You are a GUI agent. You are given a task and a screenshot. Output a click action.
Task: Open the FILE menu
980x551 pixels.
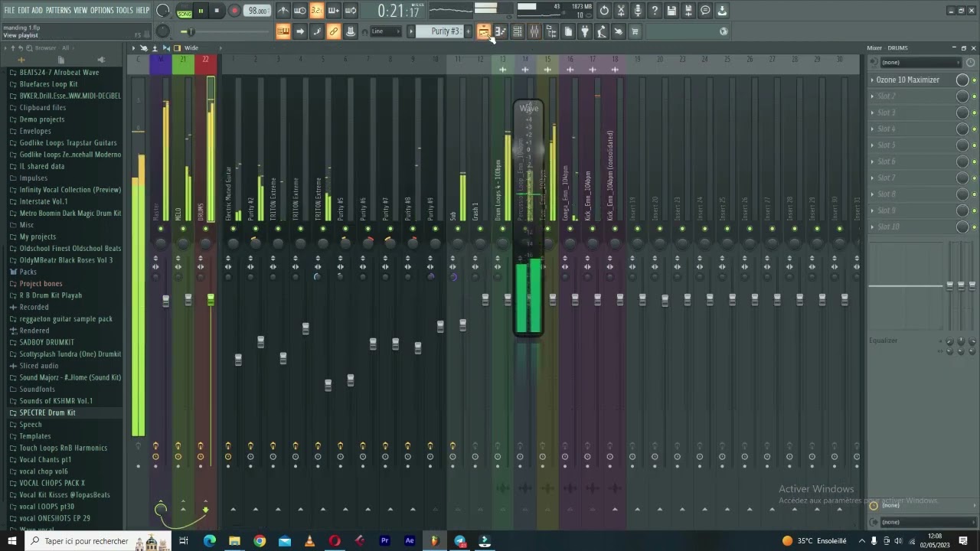tap(9, 11)
